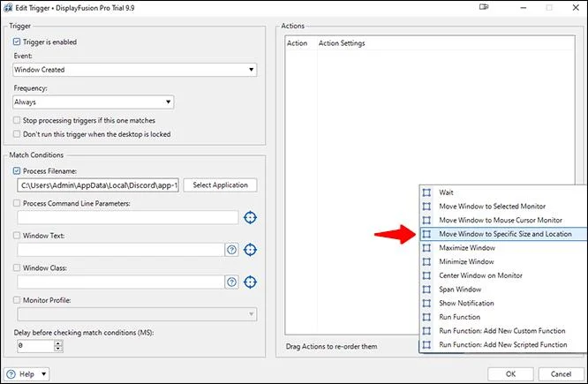This screenshot has width=588, height=384.
Task: Click the Window Text target crosshair icon
Action: tap(250, 250)
